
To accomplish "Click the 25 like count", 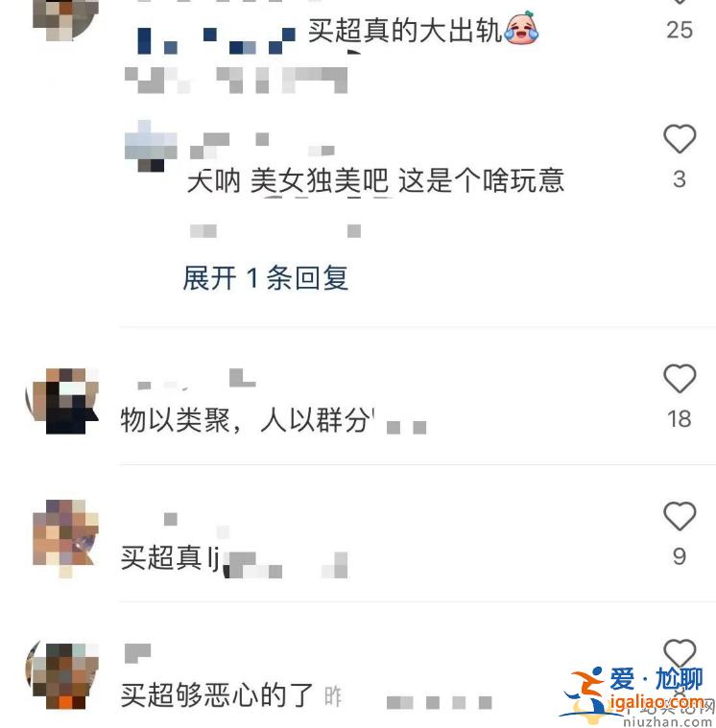I will [x=680, y=30].
